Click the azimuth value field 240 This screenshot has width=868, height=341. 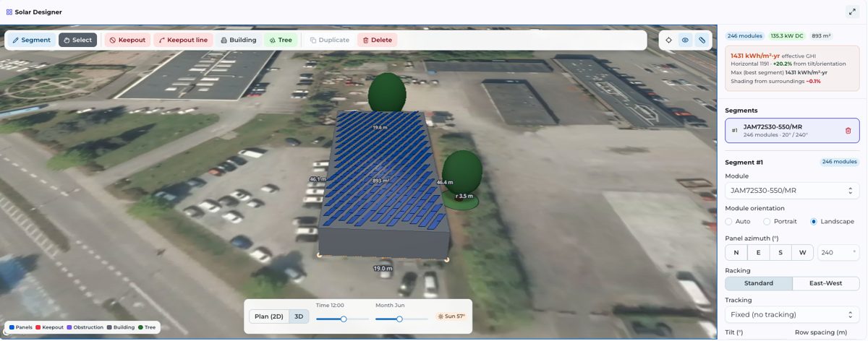click(838, 253)
